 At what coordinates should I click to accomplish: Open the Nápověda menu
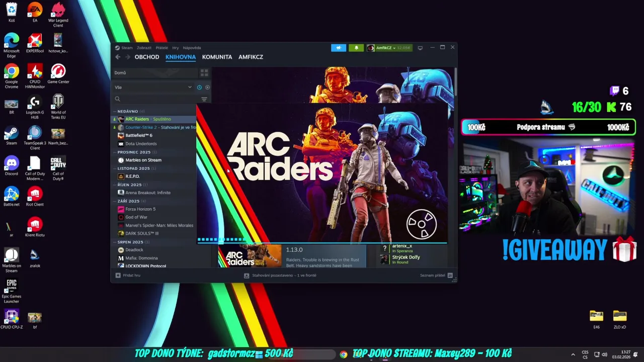pyautogui.click(x=192, y=48)
